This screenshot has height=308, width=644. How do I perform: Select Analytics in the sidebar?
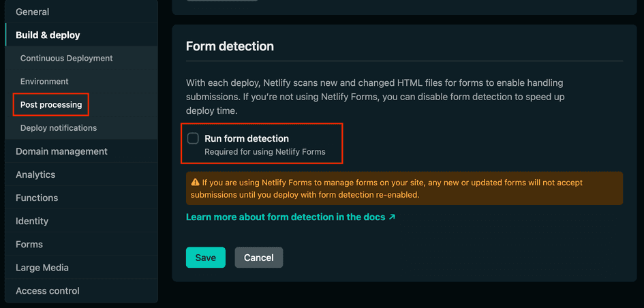[35, 174]
